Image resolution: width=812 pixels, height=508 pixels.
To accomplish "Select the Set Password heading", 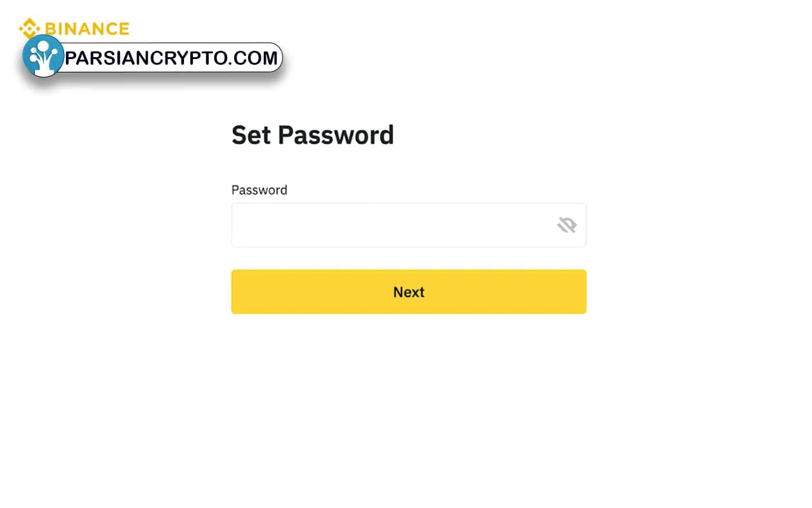I will (313, 135).
